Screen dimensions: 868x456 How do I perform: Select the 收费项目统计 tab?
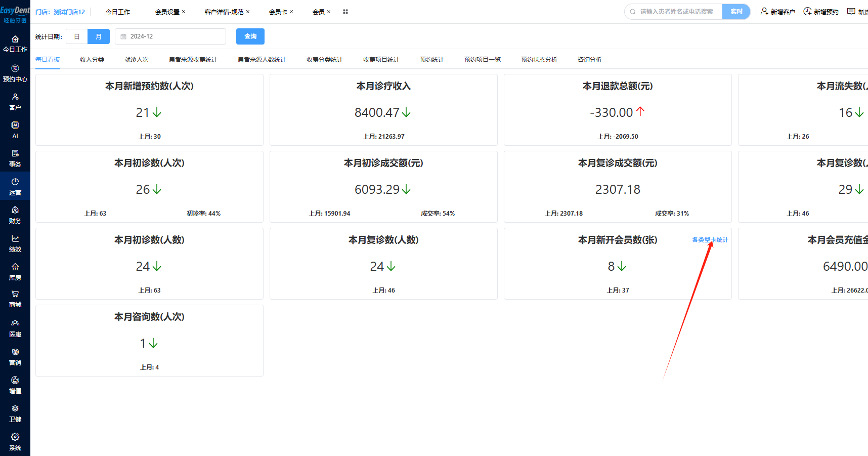(381, 60)
